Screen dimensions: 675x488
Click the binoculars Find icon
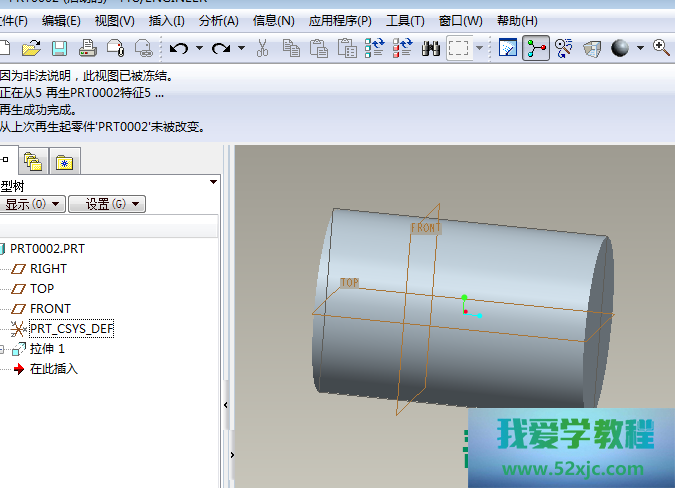tap(432, 47)
